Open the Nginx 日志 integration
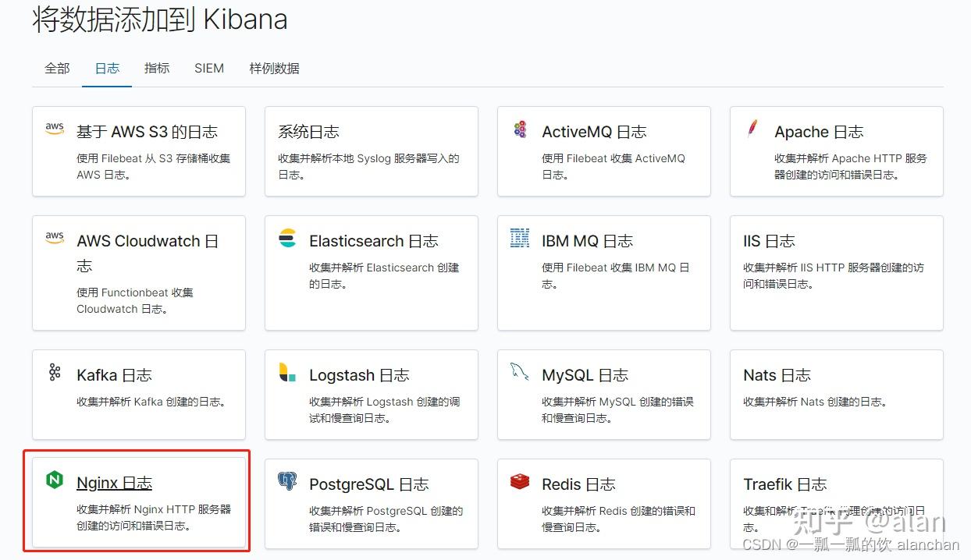This screenshot has height=560, width=971. pyautogui.click(x=114, y=482)
